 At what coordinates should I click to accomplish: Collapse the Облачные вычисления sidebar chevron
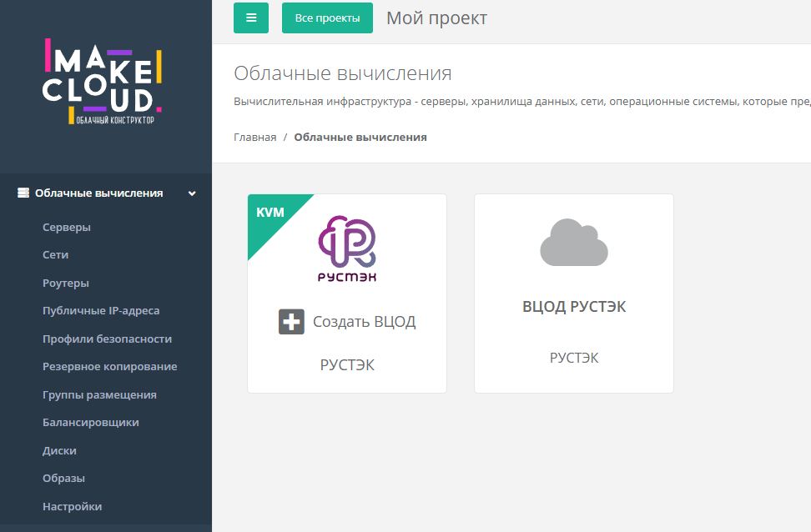192,193
